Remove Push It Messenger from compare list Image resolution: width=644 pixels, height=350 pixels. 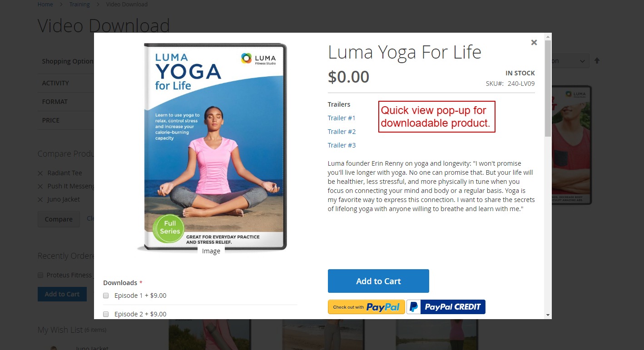[x=40, y=187]
